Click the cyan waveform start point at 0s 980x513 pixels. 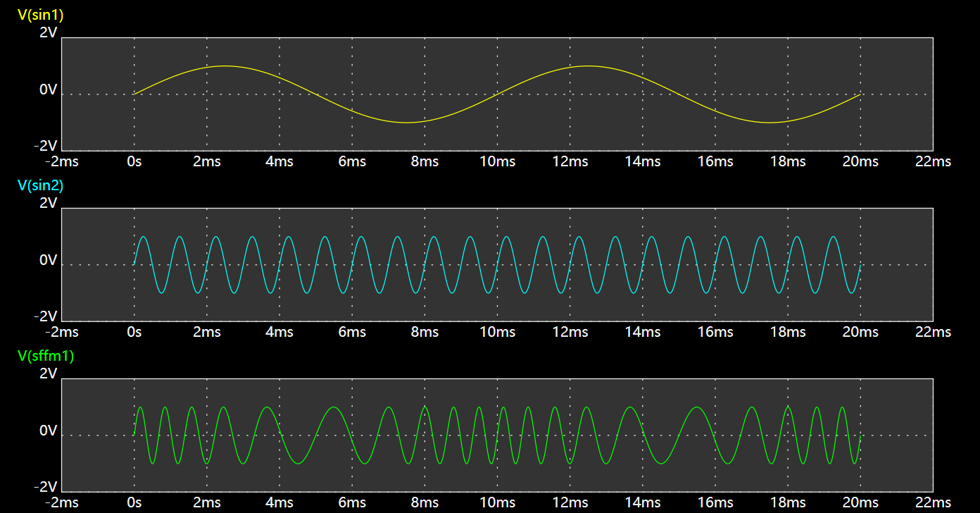134,264
